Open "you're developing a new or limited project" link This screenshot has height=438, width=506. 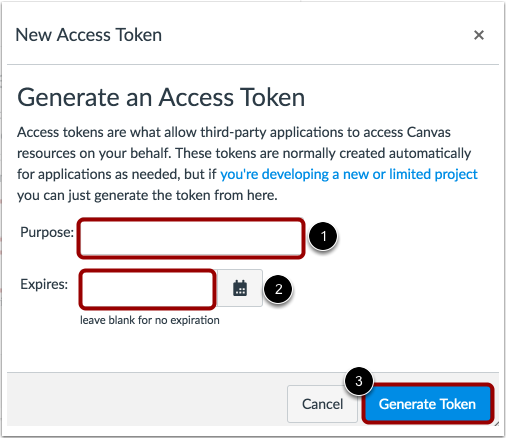click(x=349, y=174)
